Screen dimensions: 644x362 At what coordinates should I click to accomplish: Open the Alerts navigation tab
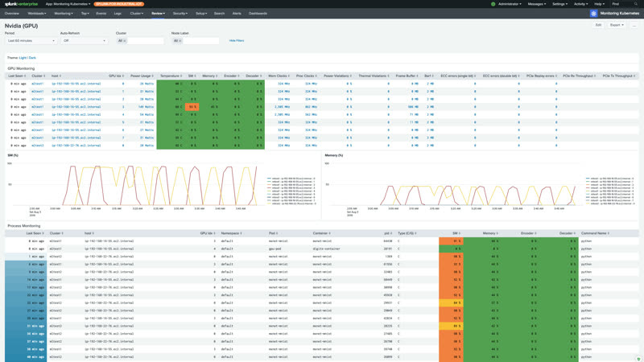(x=237, y=14)
